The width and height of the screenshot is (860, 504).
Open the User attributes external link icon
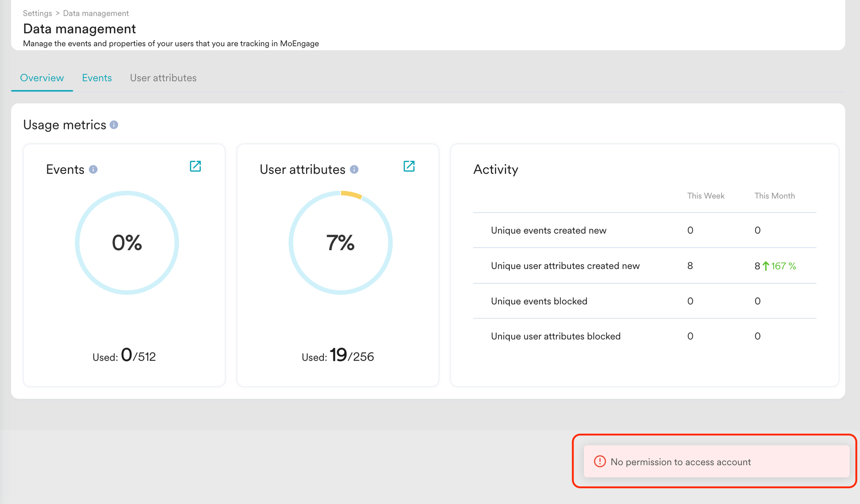point(409,166)
